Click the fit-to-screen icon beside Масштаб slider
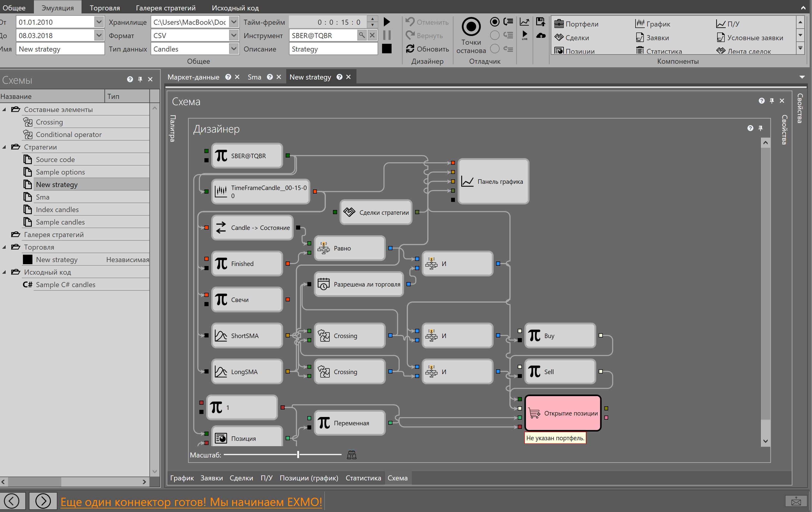Image resolution: width=812 pixels, height=512 pixels. [351, 455]
